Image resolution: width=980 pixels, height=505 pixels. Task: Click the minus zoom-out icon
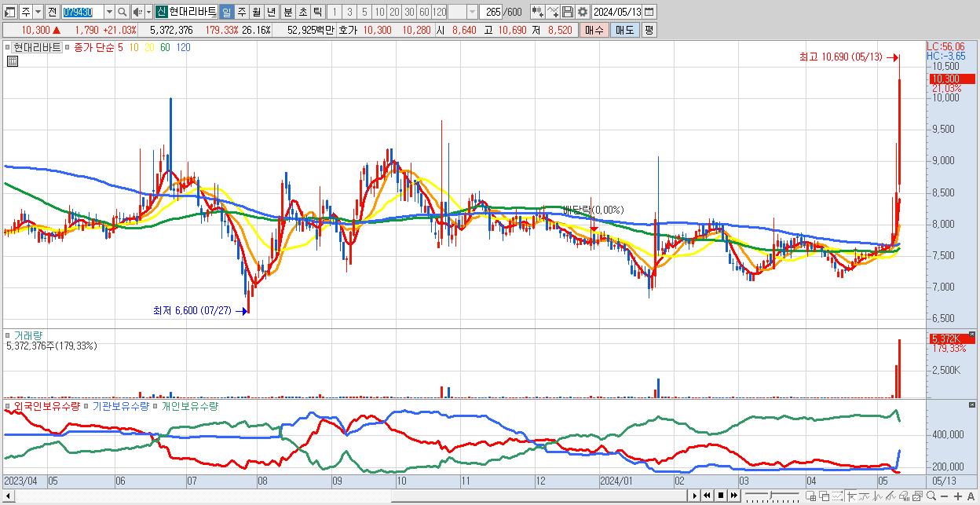point(944,496)
